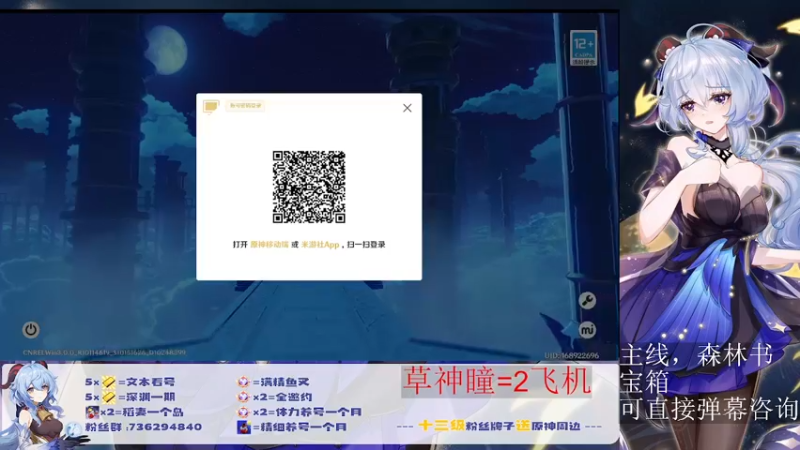The width and height of the screenshot is (800, 450).
Task: Click the gift icon beside 体力养号一个月
Action: click(x=244, y=412)
